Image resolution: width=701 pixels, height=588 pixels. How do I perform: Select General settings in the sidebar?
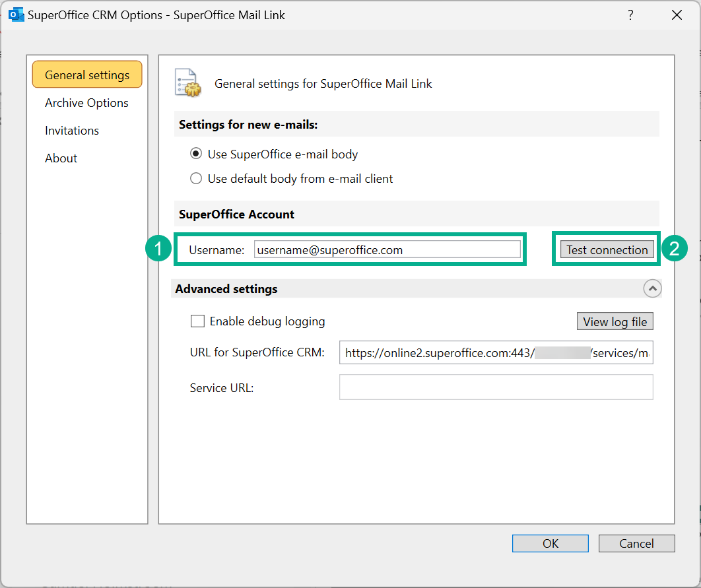[86, 75]
